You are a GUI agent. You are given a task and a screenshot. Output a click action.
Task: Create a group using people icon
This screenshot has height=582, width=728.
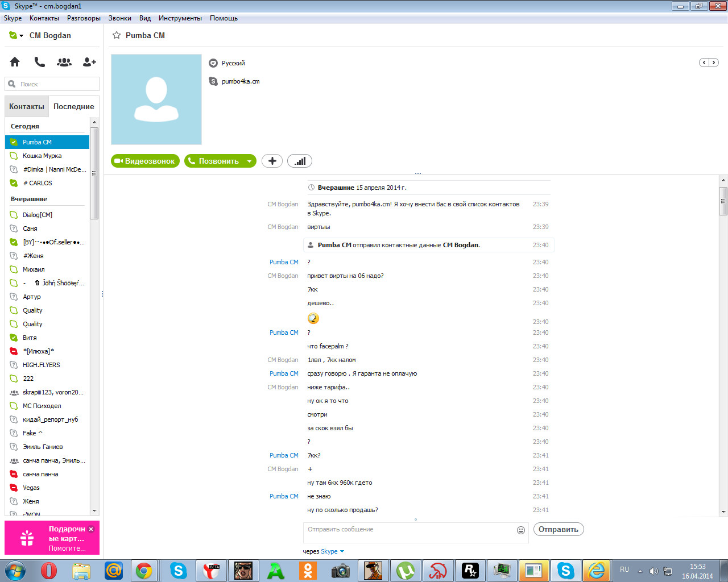64,62
